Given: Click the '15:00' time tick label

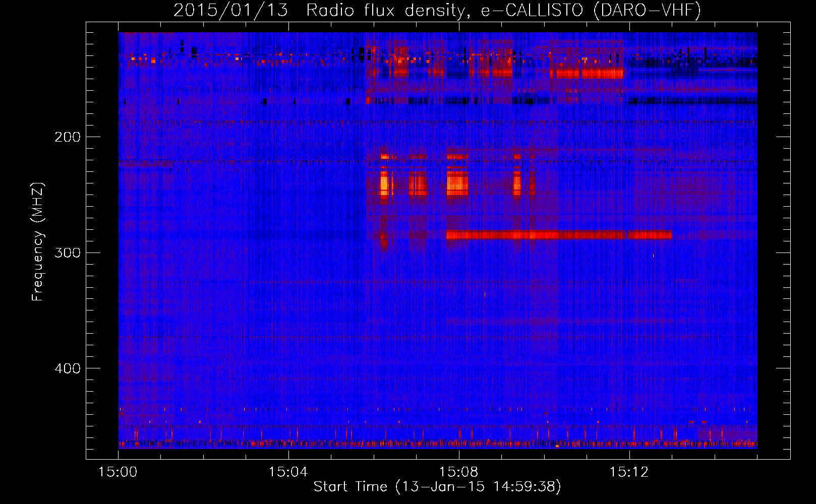Looking at the screenshot, I should coord(118,472).
